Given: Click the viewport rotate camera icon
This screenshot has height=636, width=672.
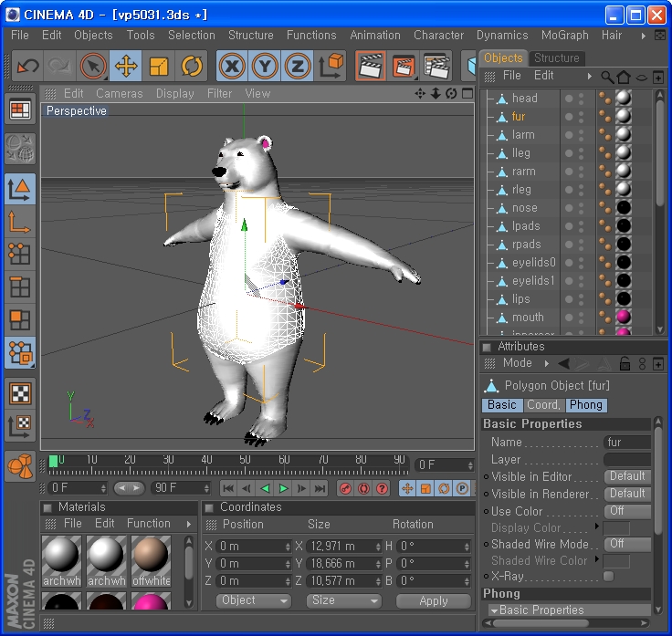Looking at the screenshot, I should pos(451,93).
